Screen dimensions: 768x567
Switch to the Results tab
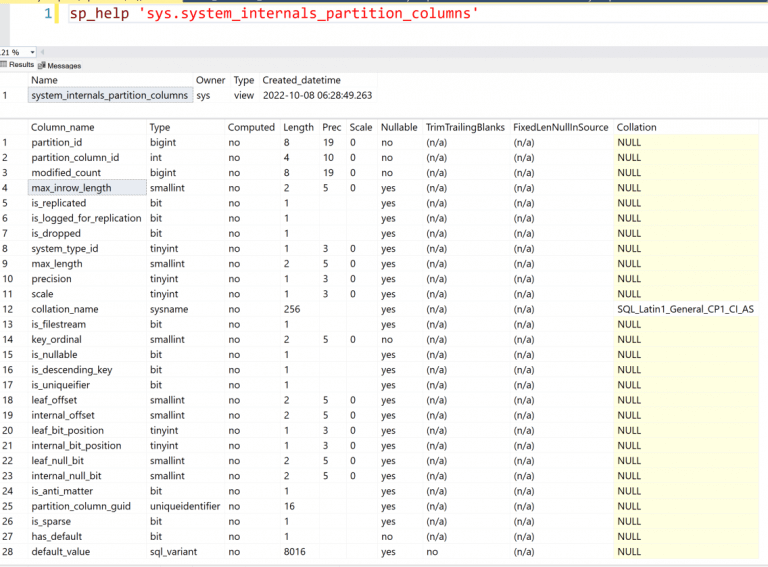point(22,65)
